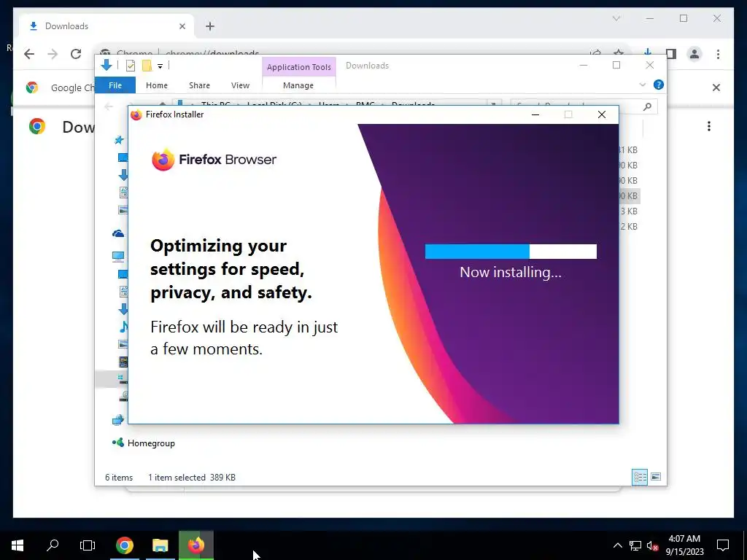Open a new Chrome tab
The image size is (747, 560).
(210, 27)
